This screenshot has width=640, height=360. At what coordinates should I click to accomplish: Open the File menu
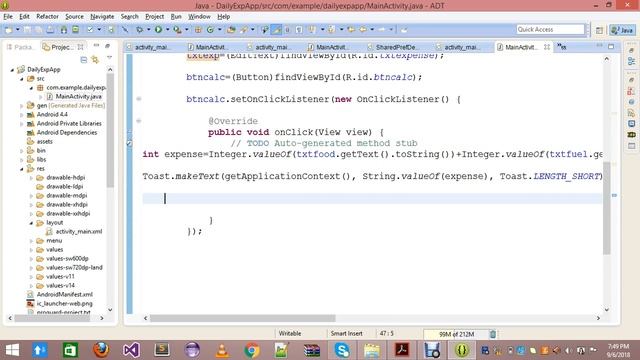tap(8, 16)
